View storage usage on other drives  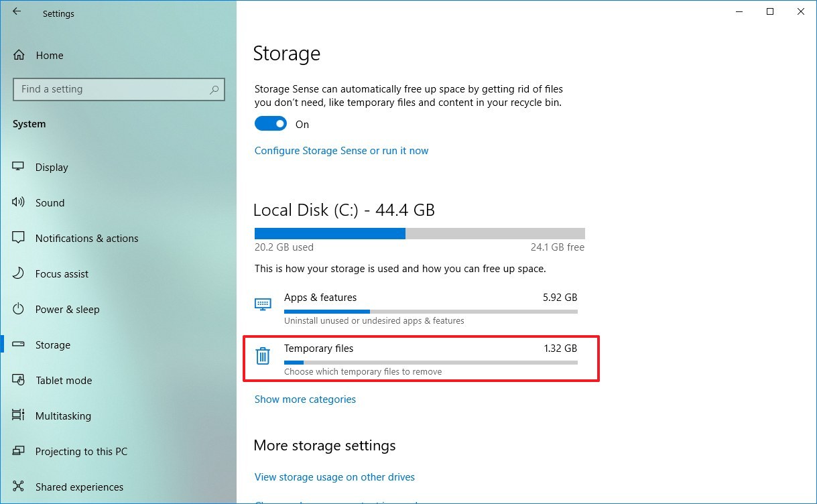coord(334,477)
